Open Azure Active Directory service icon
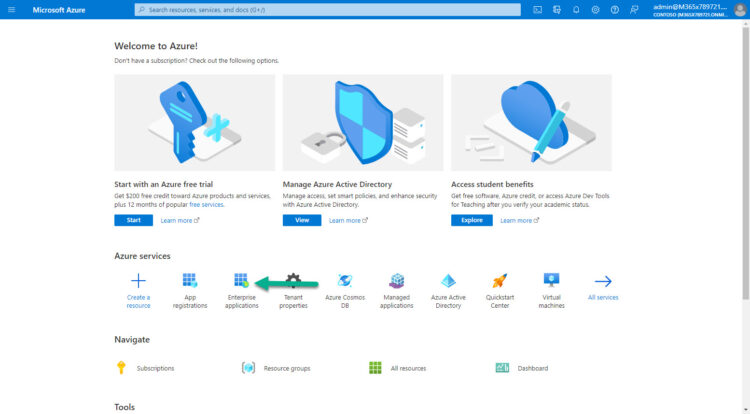Screen dimensions: 750x414 (x=448, y=281)
